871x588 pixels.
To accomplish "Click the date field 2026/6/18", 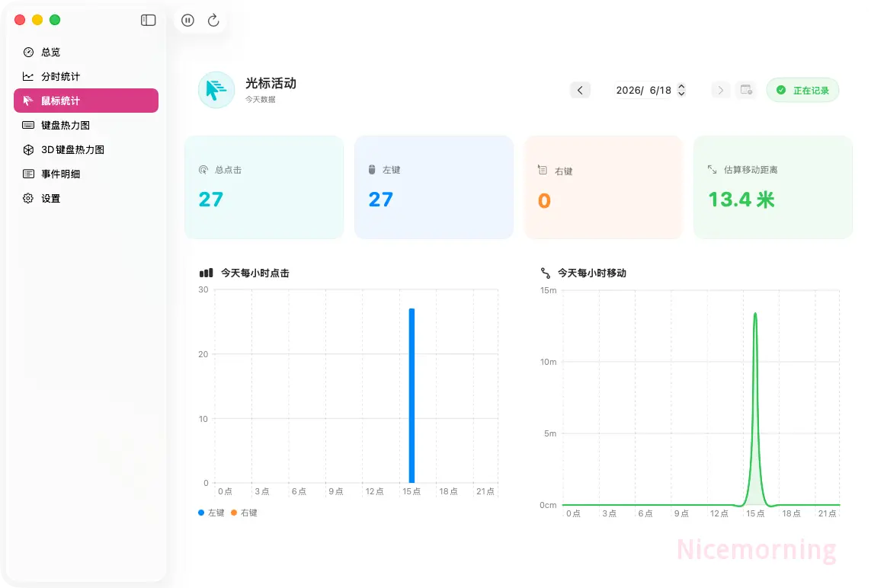I will pos(644,90).
